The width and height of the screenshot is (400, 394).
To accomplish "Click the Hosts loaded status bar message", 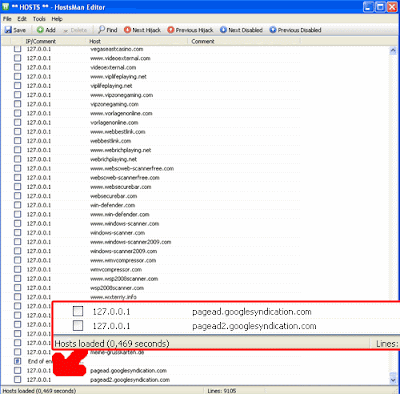I will [39, 391].
